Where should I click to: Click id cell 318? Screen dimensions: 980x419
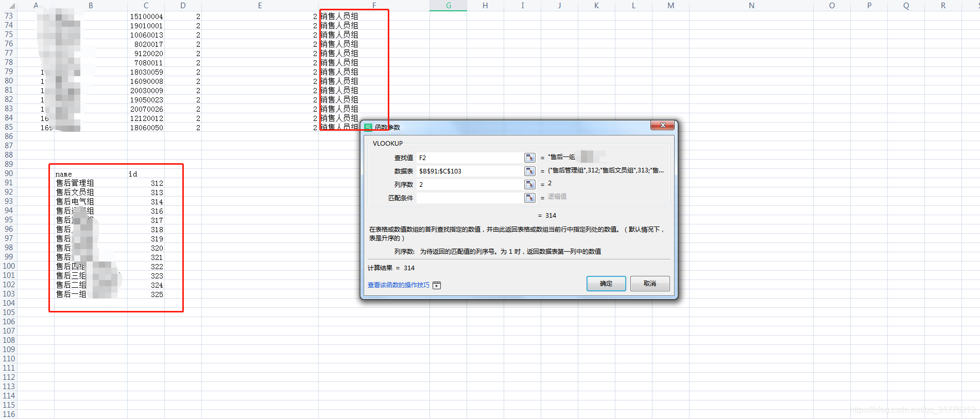tap(146, 230)
